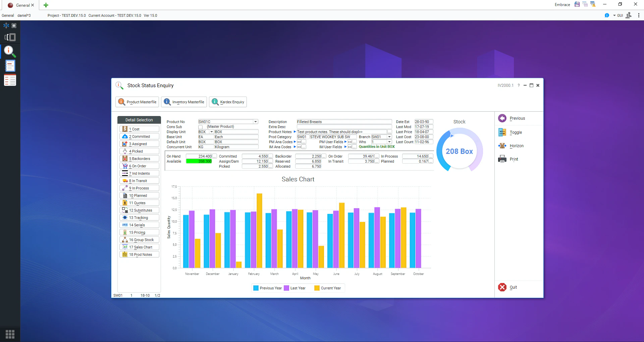Open the Inventory Masterfile enquiry

[x=184, y=102]
